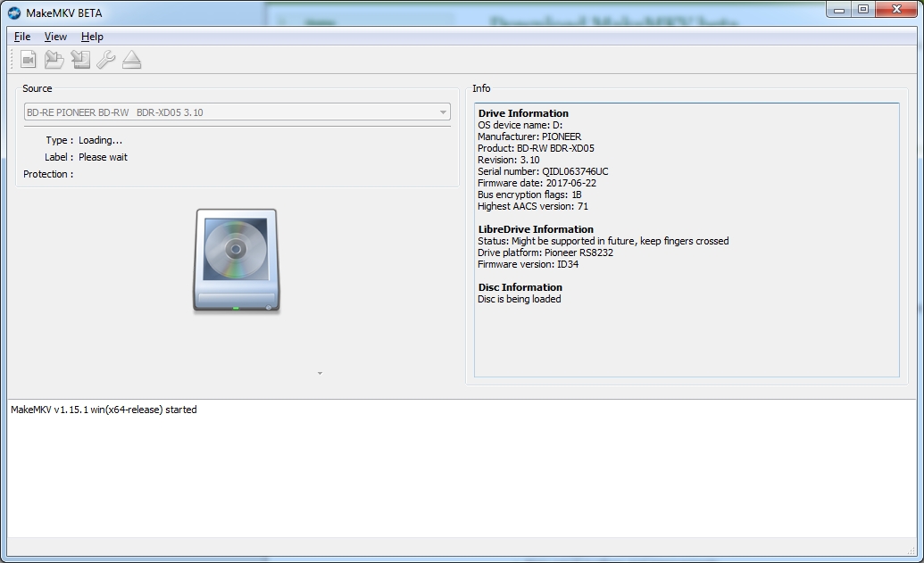Click the large disc drive image

pos(237,260)
